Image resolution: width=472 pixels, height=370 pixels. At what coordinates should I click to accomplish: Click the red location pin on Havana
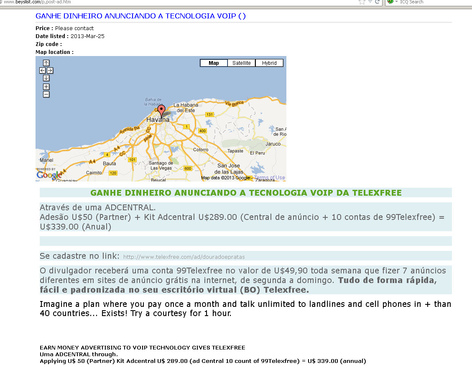pyautogui.click(x=161, y=111)
